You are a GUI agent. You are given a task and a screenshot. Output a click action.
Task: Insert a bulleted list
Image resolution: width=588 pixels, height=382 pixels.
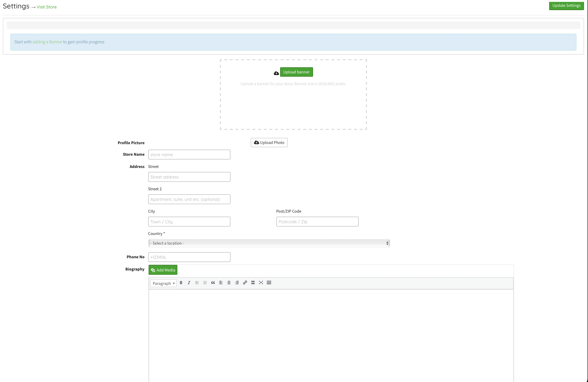pos(197,283)
